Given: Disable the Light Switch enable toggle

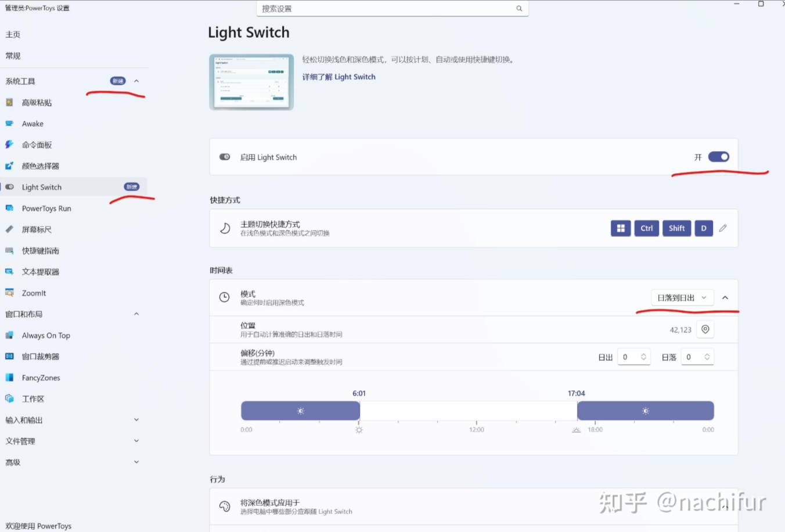Looking at the screenshot, I should [x=718, y=157].
